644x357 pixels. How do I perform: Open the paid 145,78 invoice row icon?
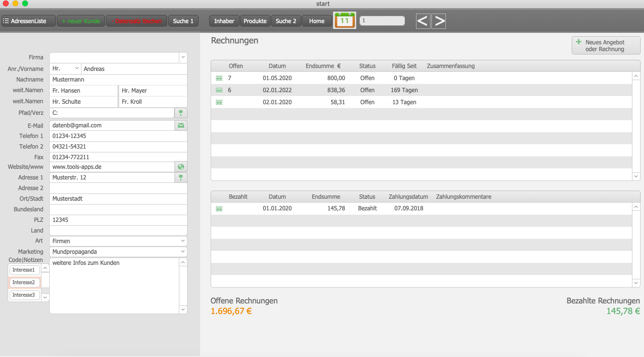pyautogui.click(x=219, y=208)
